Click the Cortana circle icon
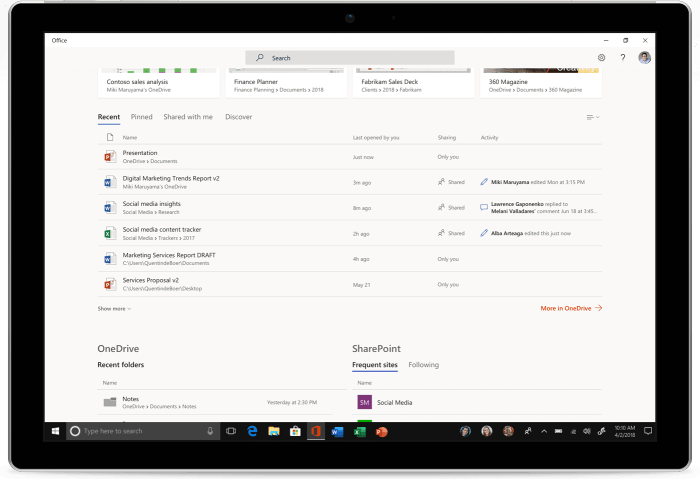Image resolution: width=700 pixels, height=479 pixels. click(75, 431)
